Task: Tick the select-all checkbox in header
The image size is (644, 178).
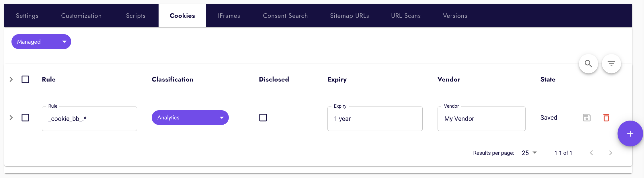Action: (x=26, y=79)
